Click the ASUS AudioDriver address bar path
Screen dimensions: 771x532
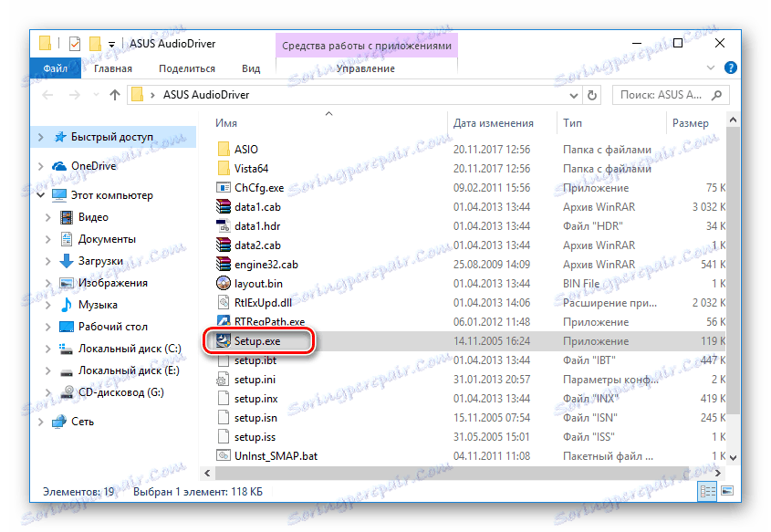click(206, 95)
